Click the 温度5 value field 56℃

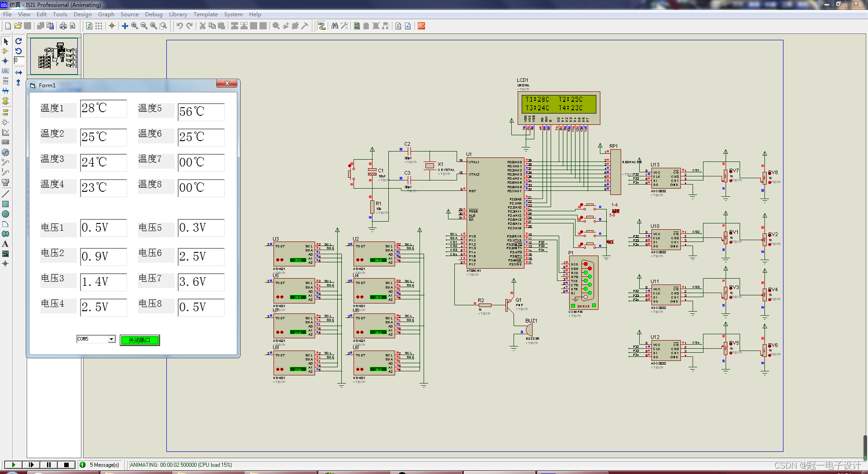click(x=201, y=112)
